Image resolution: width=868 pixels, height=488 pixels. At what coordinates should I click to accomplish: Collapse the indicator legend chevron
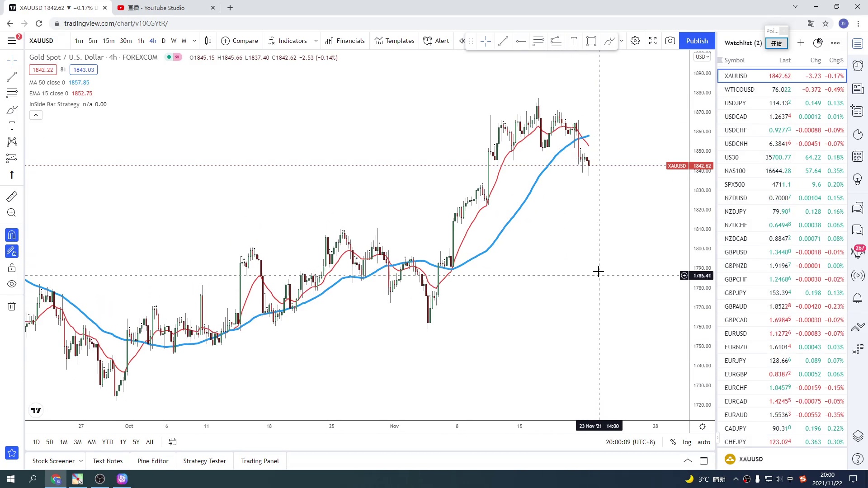point(36,115)
